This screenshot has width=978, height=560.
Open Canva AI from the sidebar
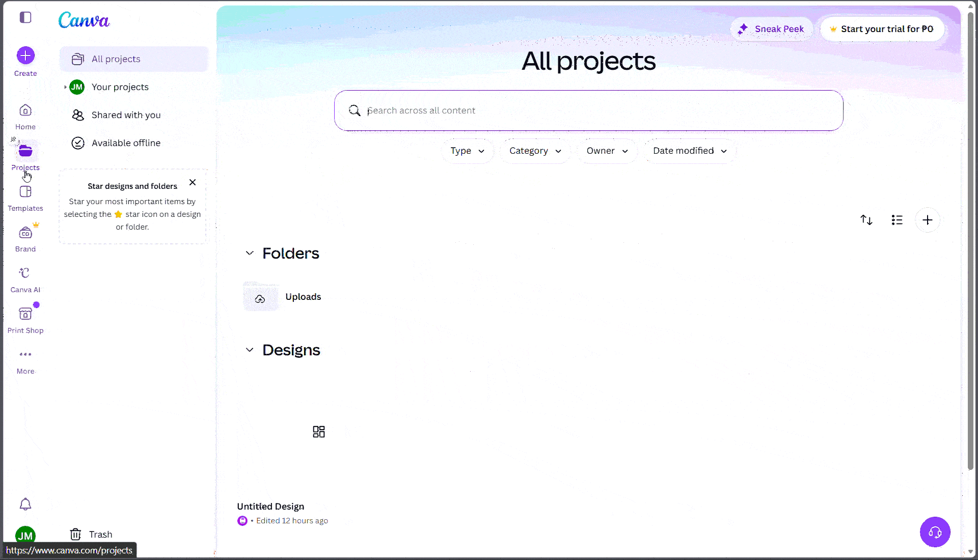25,279
